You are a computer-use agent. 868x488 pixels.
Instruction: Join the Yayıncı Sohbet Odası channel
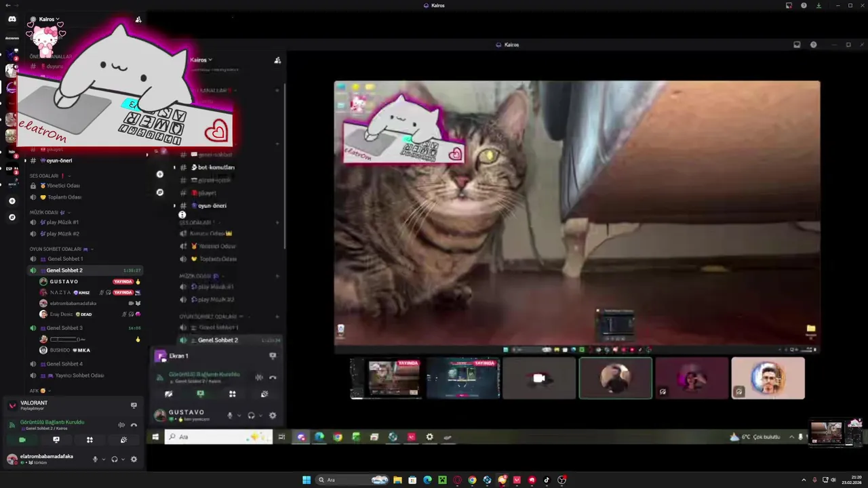click(86, 375)
